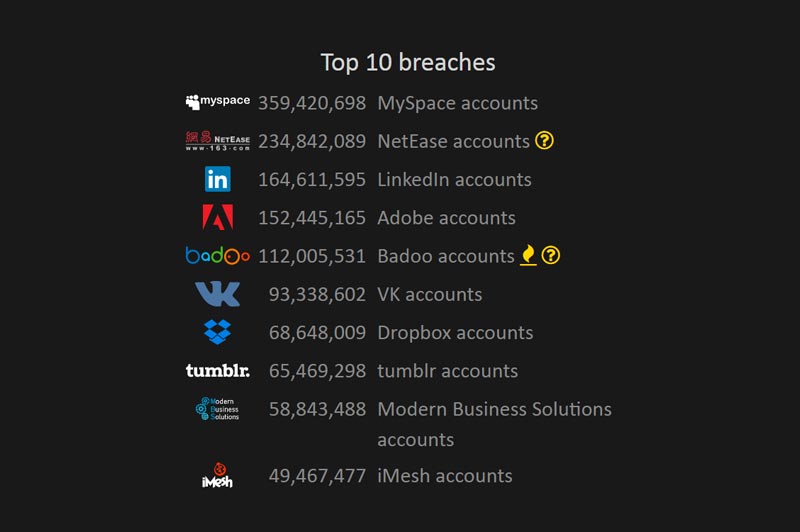Open the LinkedIn accounts link
Viewport: 800px width, 532px height.
[x=455, y=180]
